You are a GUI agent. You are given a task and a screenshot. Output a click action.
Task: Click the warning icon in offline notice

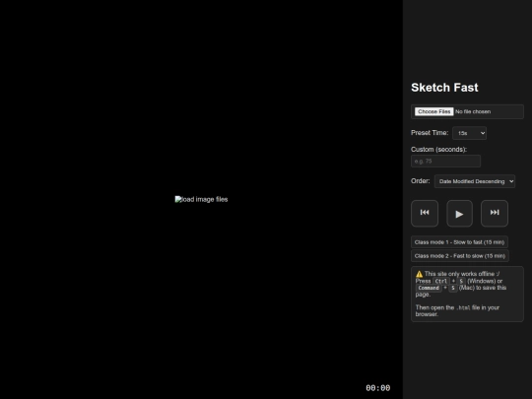[x=420, y=274]
